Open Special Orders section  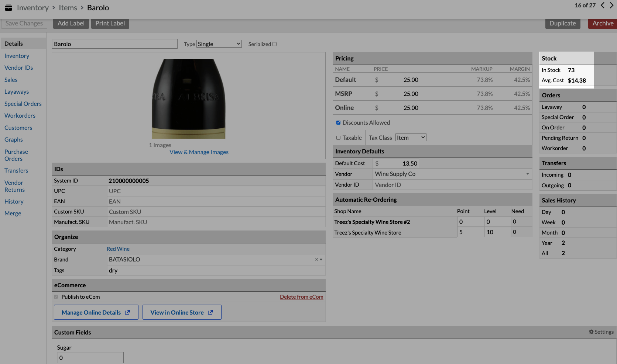pos(23,104)
